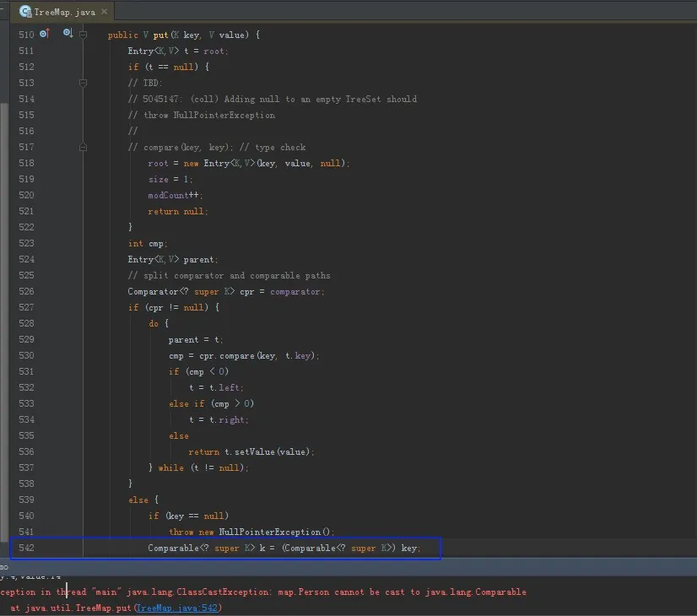Viewport: 697px width, 616px height.
Task: Click the 'return t.setValue(value)' statement
Action: click(251, 452)
